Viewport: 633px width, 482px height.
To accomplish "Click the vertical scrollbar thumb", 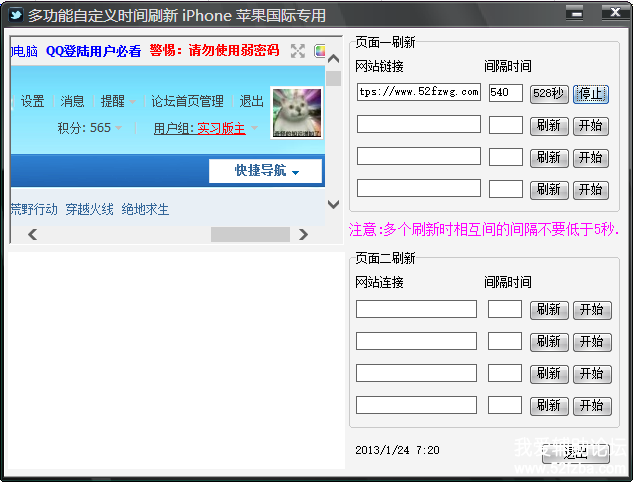I will [333, 78].
